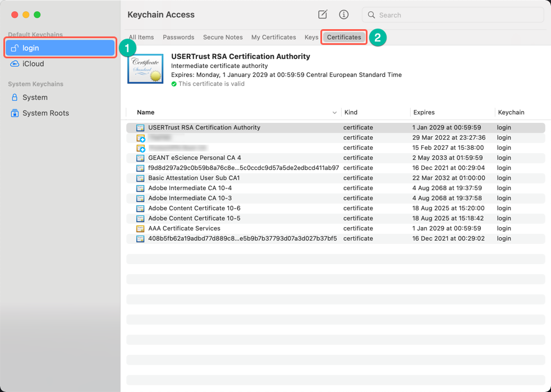This screenshot has height=392, width=551.
Task: Click the Basic Attestation User Sub CA1 icon
Action: tap(141, 178)
